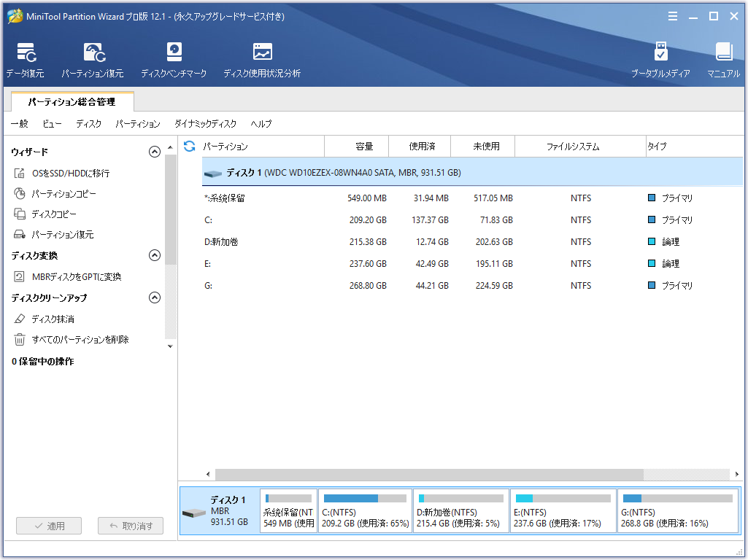
Task: Click the MBRディスクをGPTに変換 link text
Action: point(77,276)
